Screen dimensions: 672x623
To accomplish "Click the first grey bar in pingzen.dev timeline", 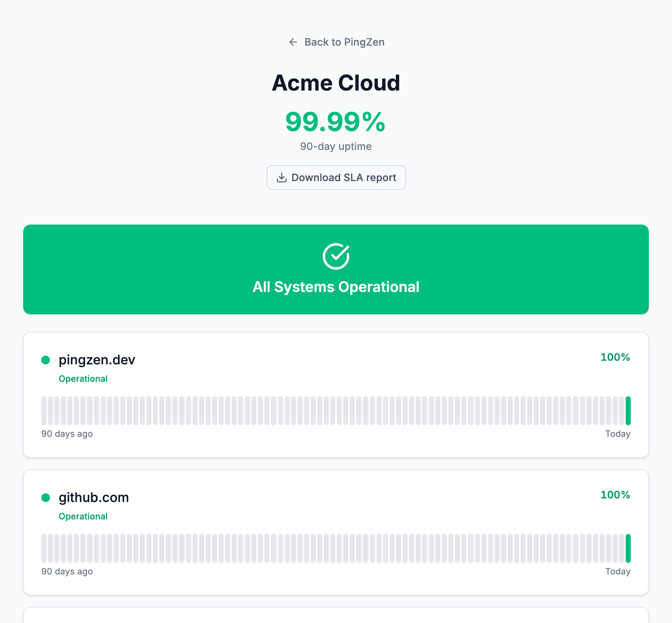I will (44, 411).
